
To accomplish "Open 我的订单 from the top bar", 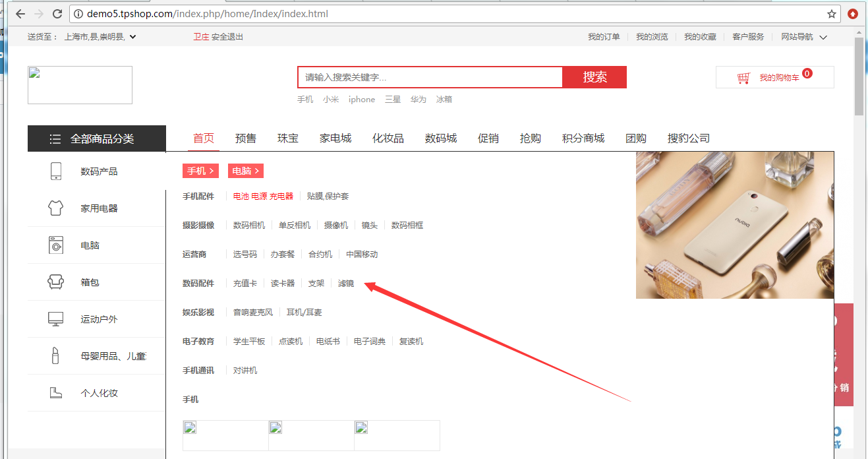I will click(604, 37).
